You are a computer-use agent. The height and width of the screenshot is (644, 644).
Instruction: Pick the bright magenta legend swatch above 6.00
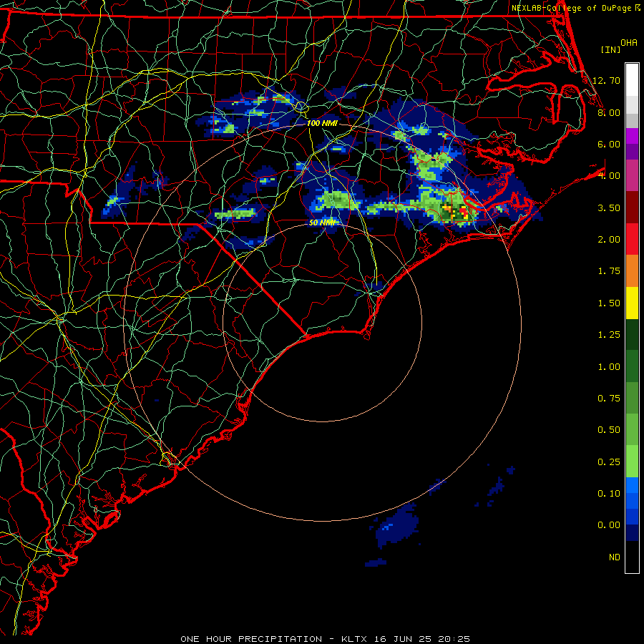click(x=632, y=136)
